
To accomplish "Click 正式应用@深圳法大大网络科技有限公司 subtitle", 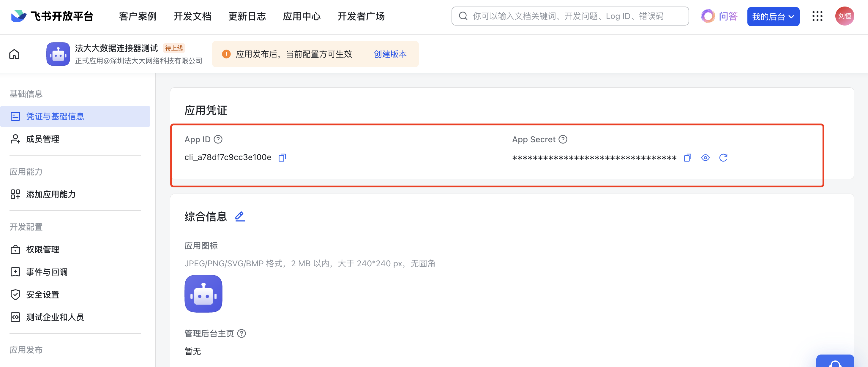I will click(138, 61).
